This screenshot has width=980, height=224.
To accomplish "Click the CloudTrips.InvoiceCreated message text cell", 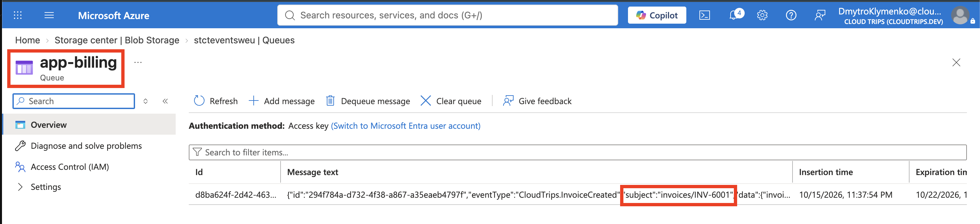I will pos(538,195).
